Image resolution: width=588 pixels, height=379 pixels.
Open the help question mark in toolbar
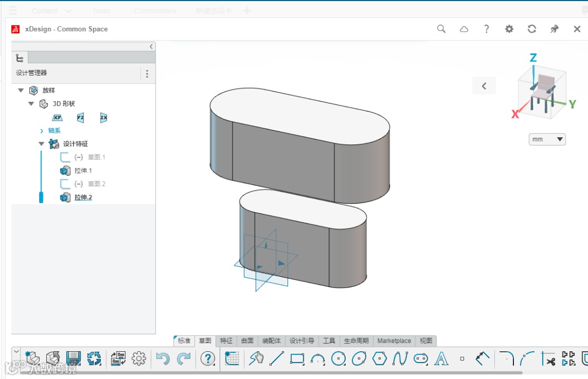(x=208, y=358)
